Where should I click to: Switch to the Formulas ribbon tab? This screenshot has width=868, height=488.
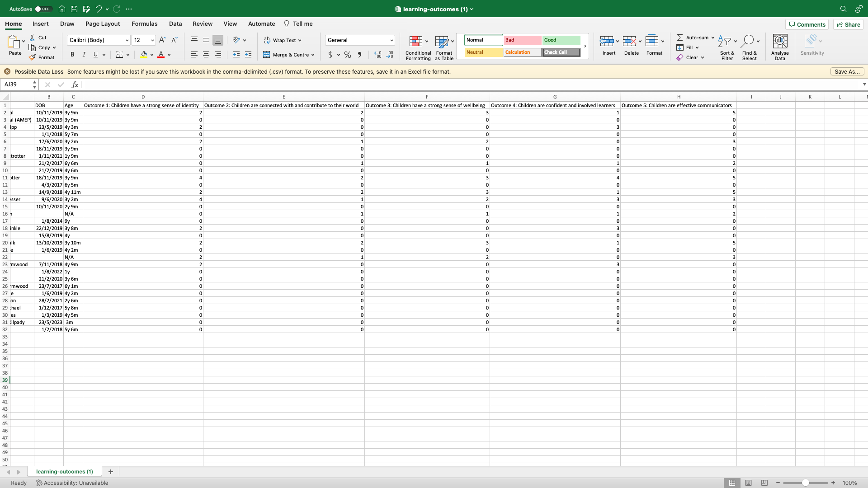pyautogui.click(x=144, y=23)
